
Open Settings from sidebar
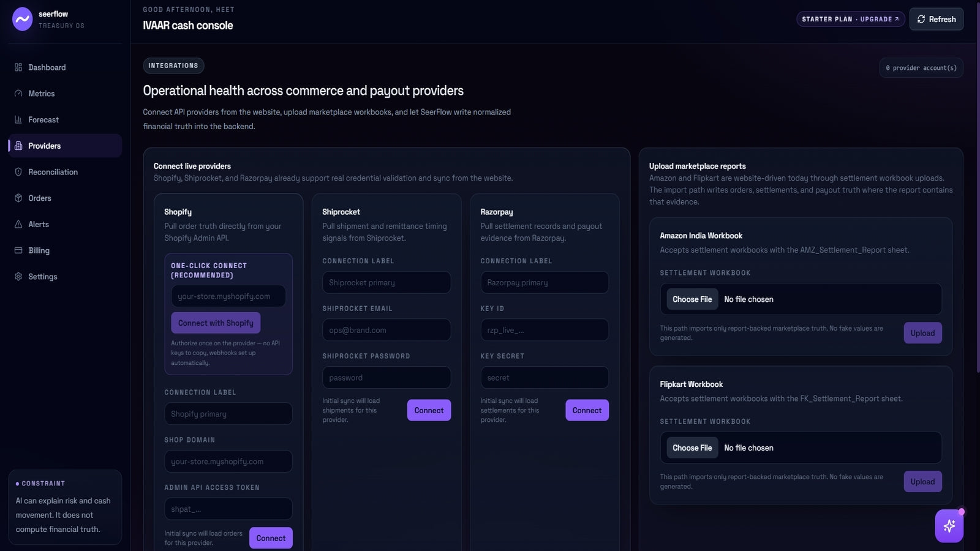[x=65, y=277]
